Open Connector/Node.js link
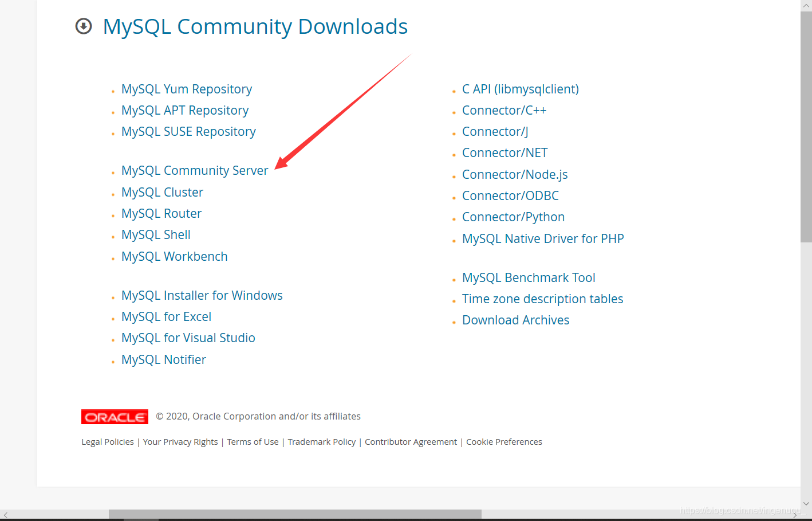 [x=515, y=175]
